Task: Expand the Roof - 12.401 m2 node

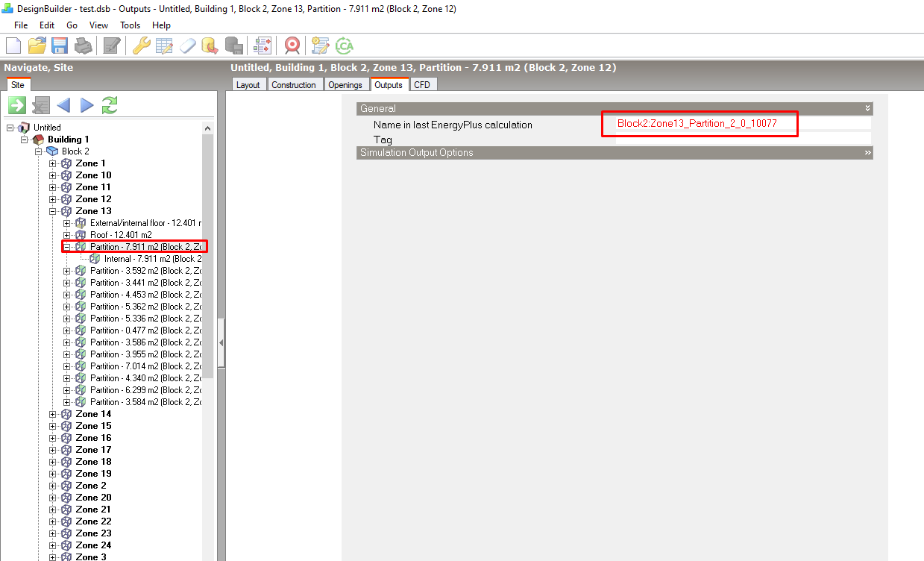Action: click(x=67, y=235)
